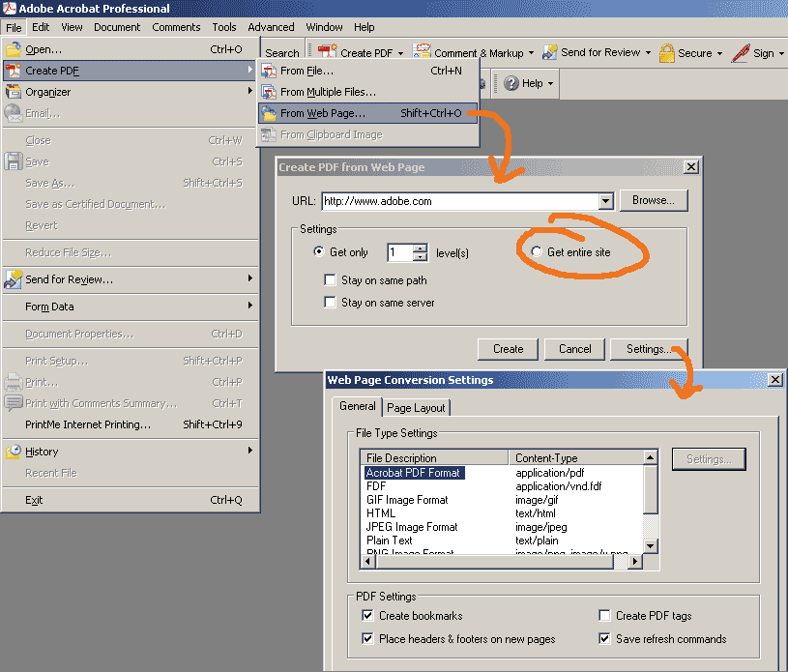The height and width of the screenshot is (672, 788).
Task: Click the Secure padlock toolbar icon
Action: (667, 53)
